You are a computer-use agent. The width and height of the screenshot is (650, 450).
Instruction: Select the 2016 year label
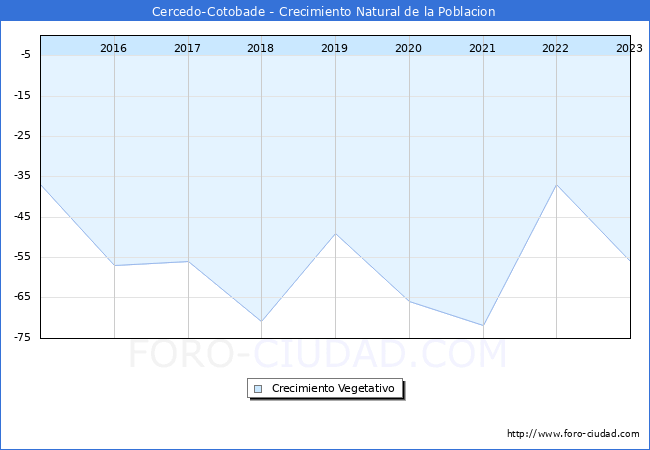(113, 48)
